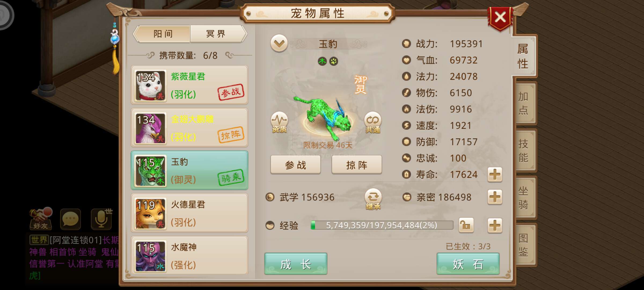
Task: Click the experience lock icon
Action: [466, 225]
